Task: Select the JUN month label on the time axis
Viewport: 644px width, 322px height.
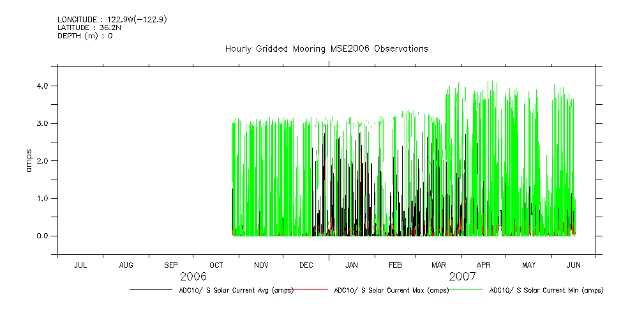Action: pos(573,264)
